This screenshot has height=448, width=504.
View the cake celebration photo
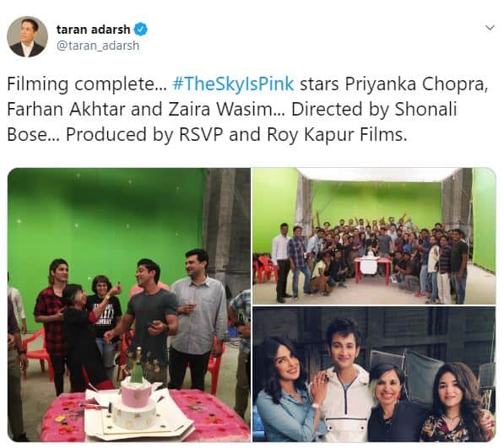(129, 305)
